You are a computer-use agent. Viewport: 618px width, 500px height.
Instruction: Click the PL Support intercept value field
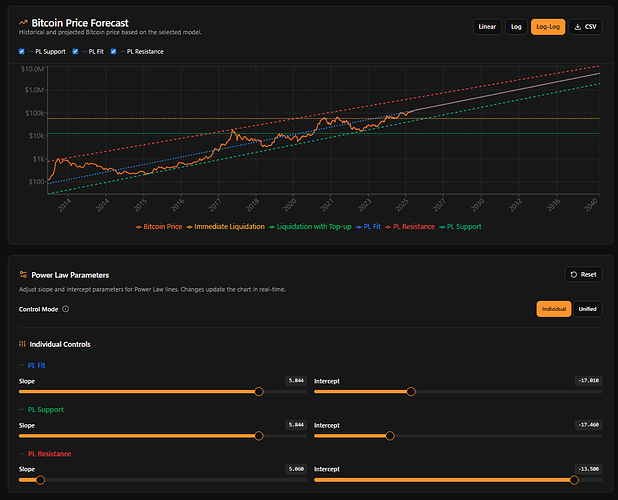588,425
